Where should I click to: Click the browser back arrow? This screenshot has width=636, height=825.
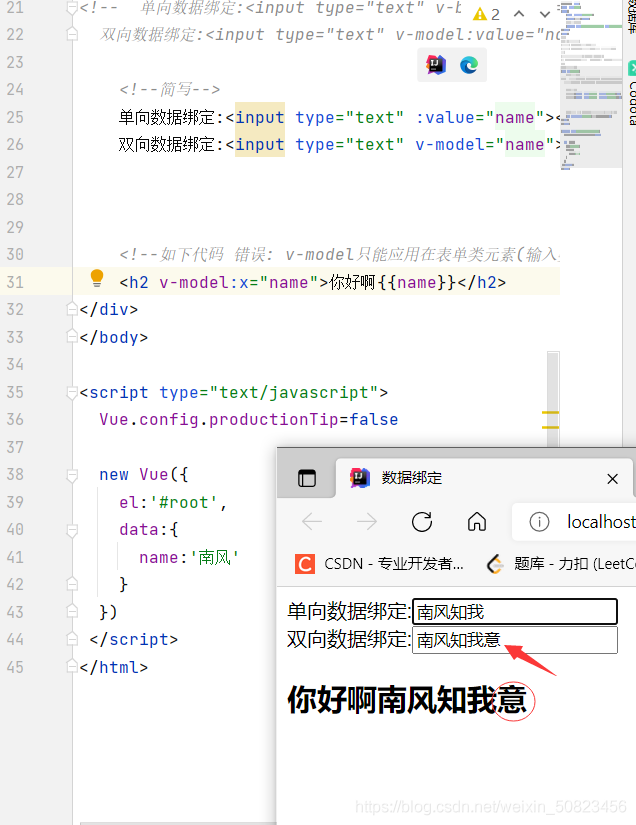point(312,522)
